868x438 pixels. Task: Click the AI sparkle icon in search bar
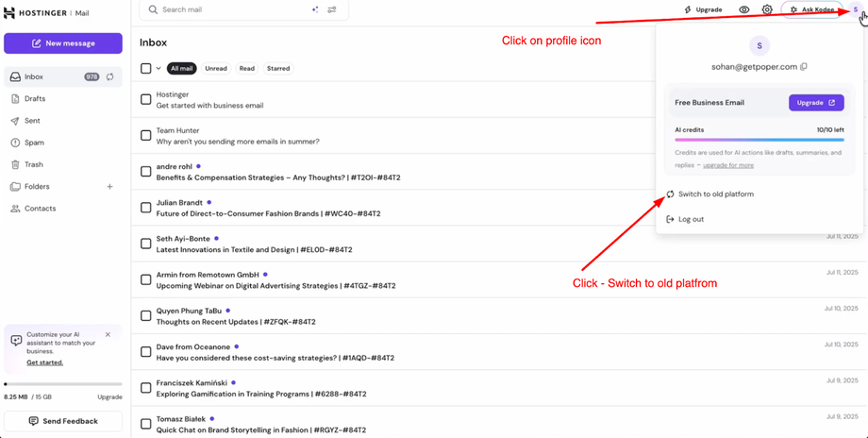coord(315,9)
